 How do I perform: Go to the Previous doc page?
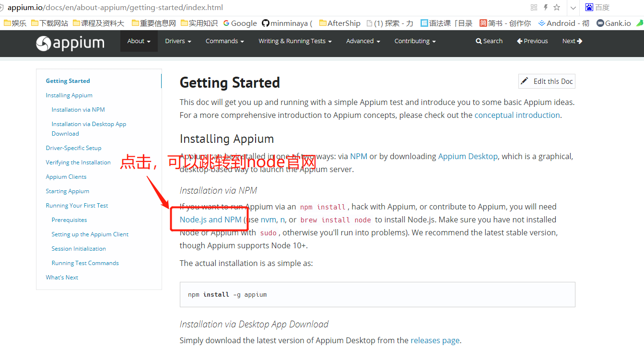click(532, 41)
